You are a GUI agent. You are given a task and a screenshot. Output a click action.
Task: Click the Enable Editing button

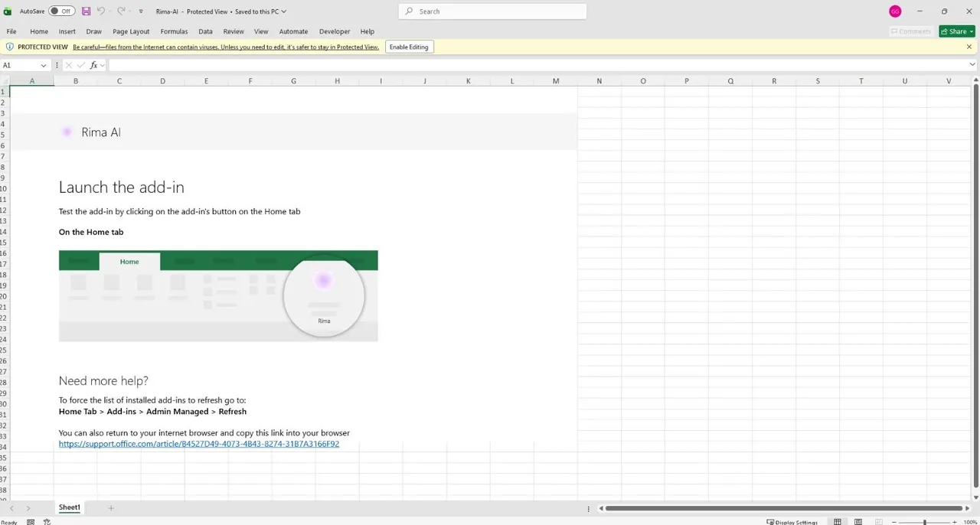tap(409, 47)
